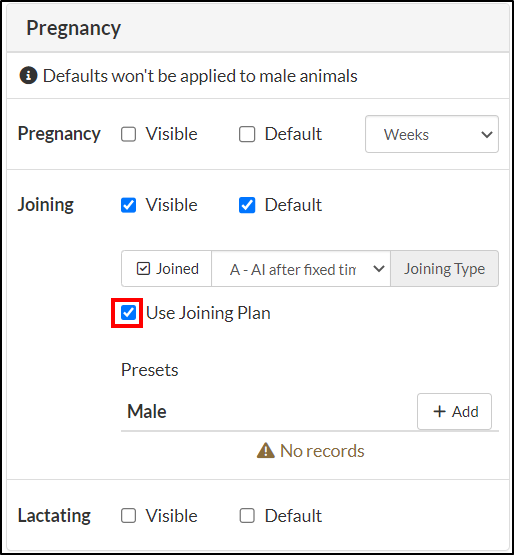
Task: Enable Pregnancy Visible checkbox
Action: coord(128,134)
